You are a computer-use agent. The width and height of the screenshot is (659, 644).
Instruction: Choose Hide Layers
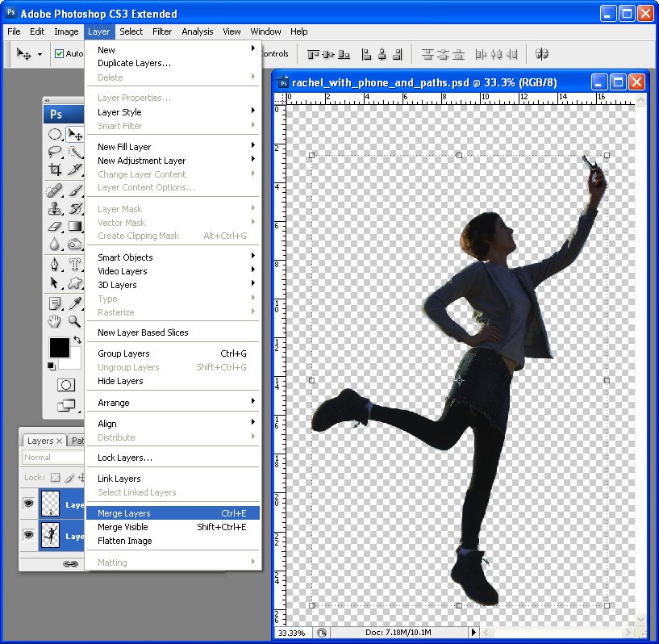[x=173, y=381]
